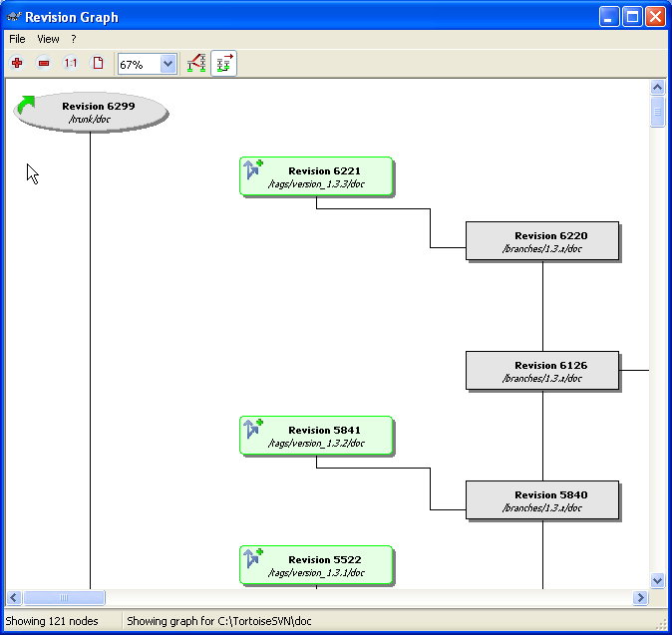The image size is (672, 635).
Task: Click the tag icon on Revision 5841
Action: (253, 429)
